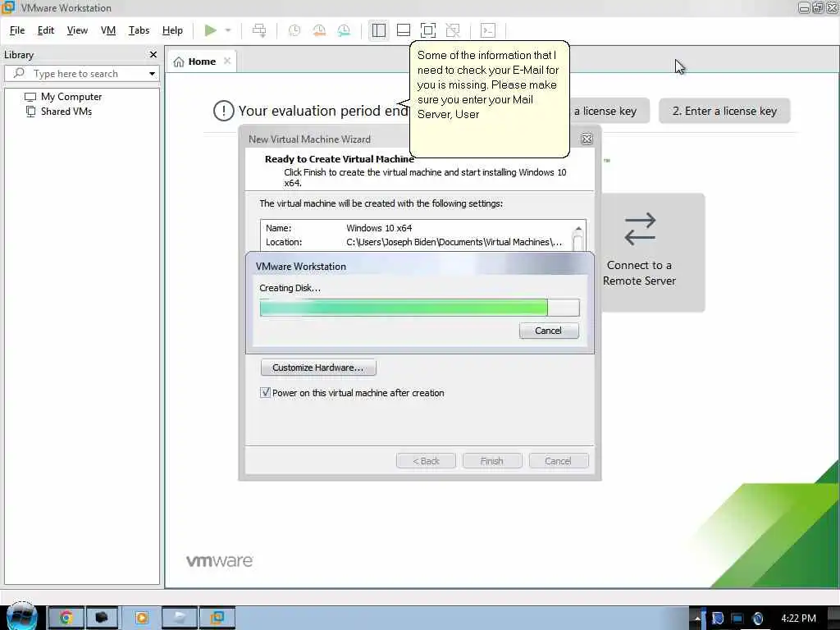The height and width of the screenshot is (630, 840).
Task: Expand the library search dropdown arrow
Action: (152, 74)
